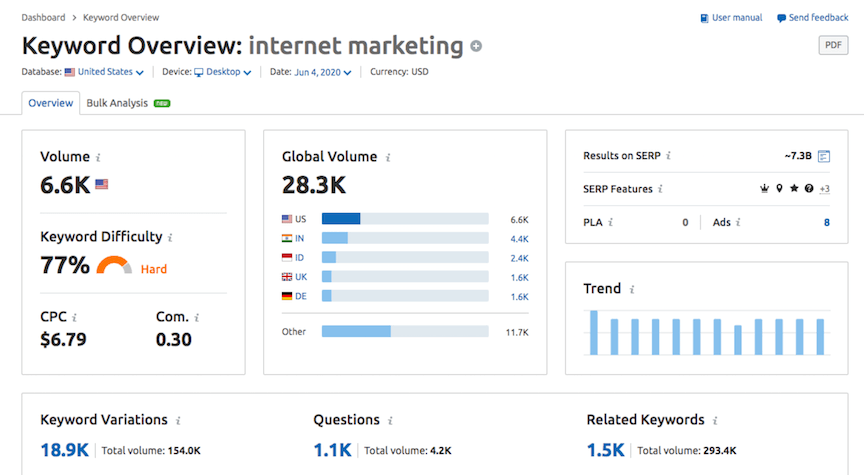Image resolution: width=864 pixels, height=475 pixels.
Task: Click the crown SERP feature icon
Action: pos(764,188)
